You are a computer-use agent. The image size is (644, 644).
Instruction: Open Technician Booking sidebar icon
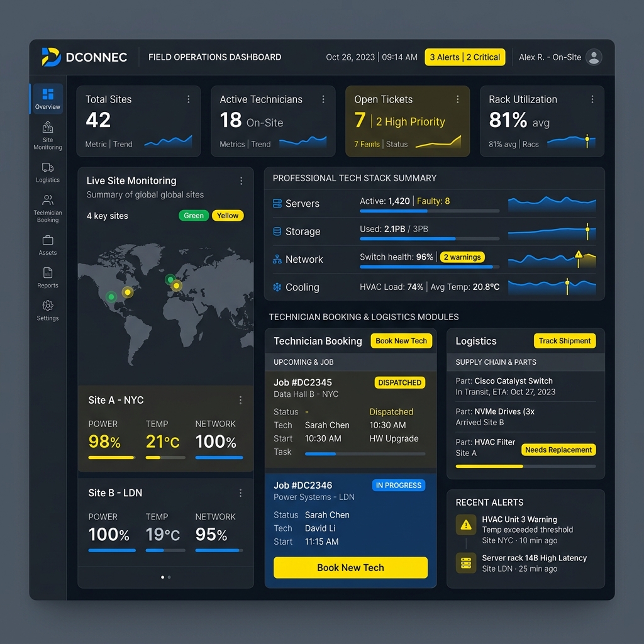[48, 201]
